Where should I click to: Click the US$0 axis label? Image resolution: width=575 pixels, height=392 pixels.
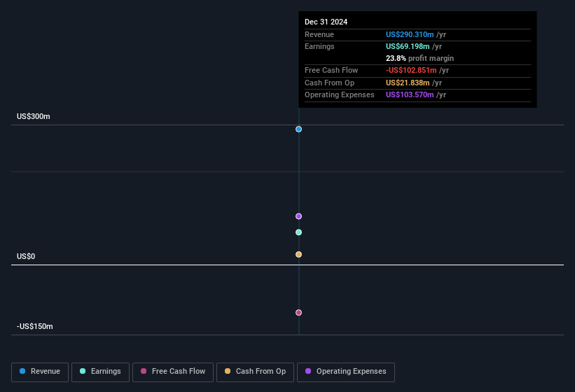click(26, 256)
